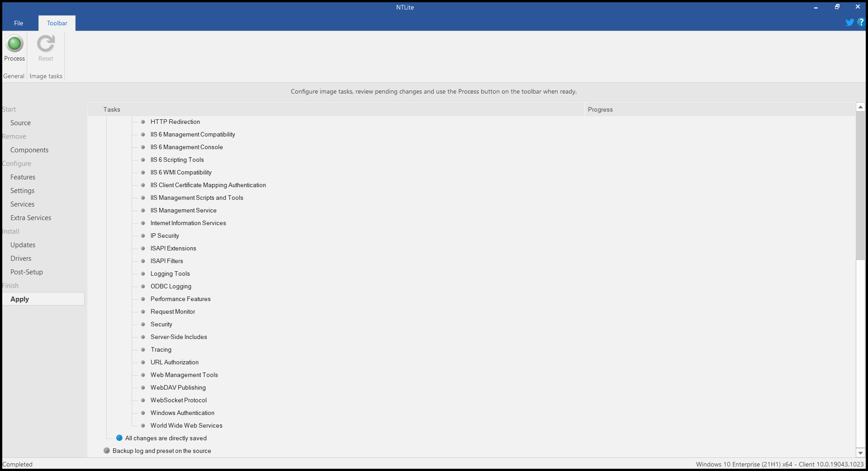Select the Apply page in sidebar
The image size is (868, 471).
tap(43, 299)
